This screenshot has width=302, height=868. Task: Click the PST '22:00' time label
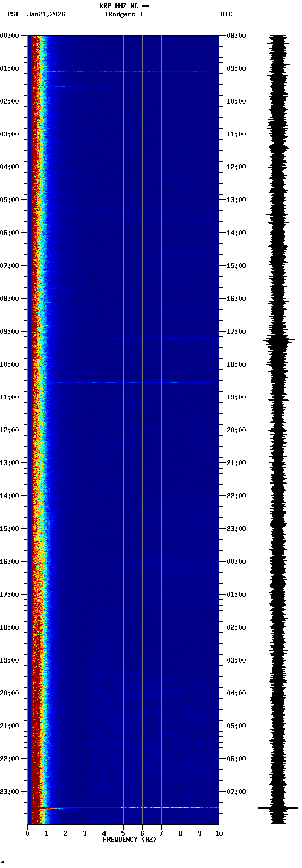(9, 759)
